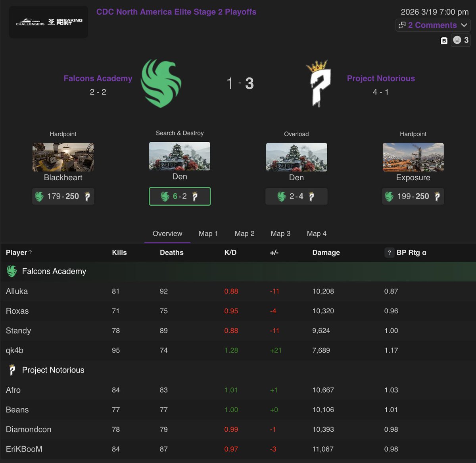476x463 pixels.
Task: Click Notorious icon in Exposure 199-250 box
Action: pos(437,196)
